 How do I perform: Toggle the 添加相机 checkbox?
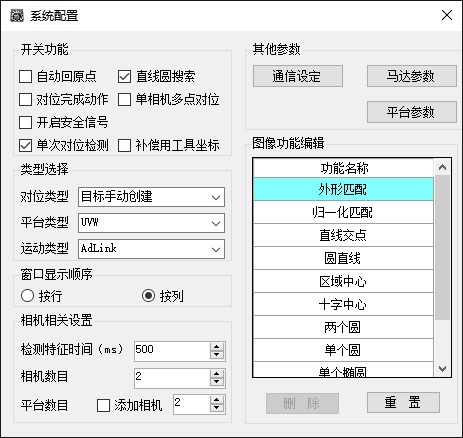(x=103, y=406)
